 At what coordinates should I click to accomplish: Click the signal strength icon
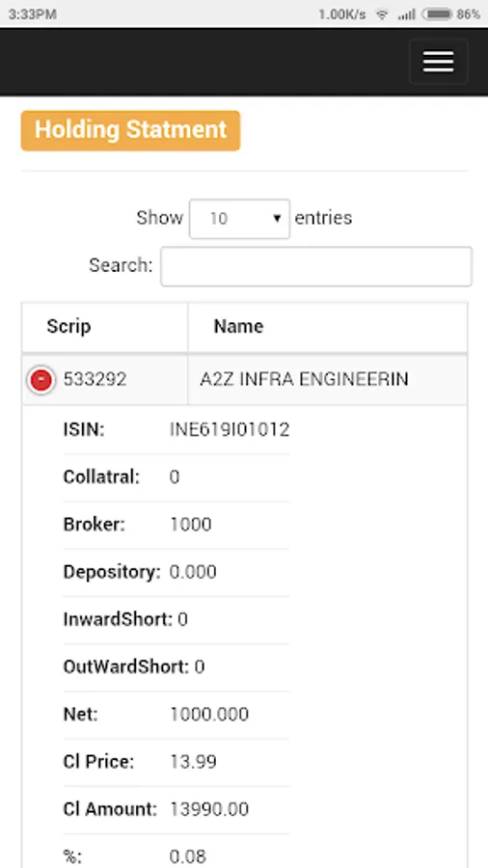(406, 14)
